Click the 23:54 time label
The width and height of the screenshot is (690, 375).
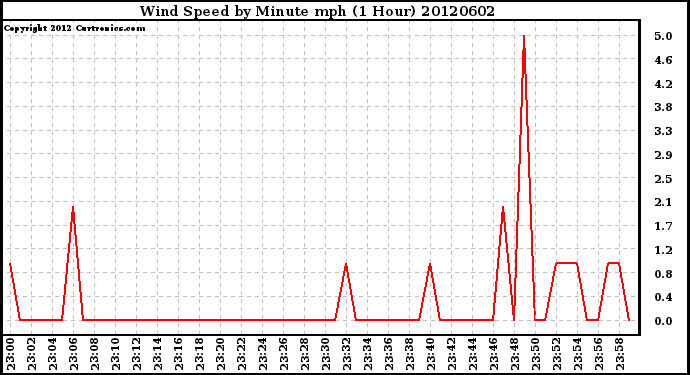(x=578, y=354)
